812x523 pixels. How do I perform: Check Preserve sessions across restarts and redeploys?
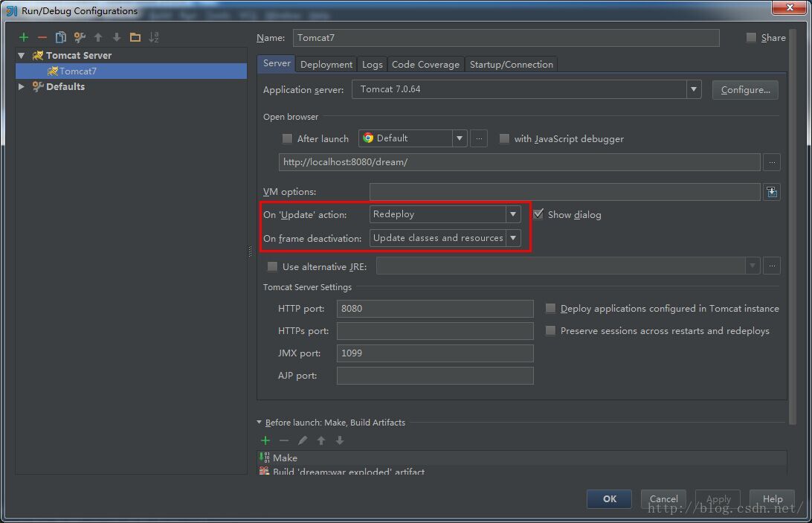[x=550, y=331]
